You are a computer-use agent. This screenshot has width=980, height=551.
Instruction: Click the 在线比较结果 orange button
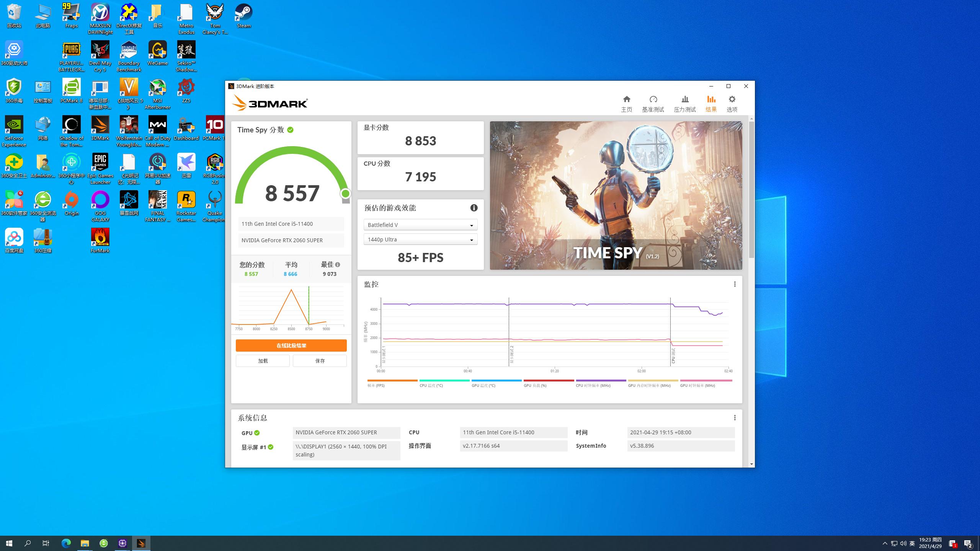click(291, 345)
